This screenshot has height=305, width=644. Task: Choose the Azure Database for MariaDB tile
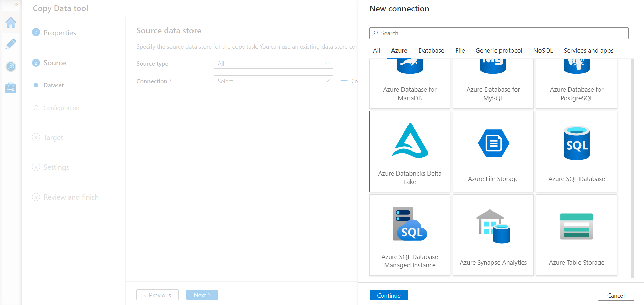tap(410, 83)
